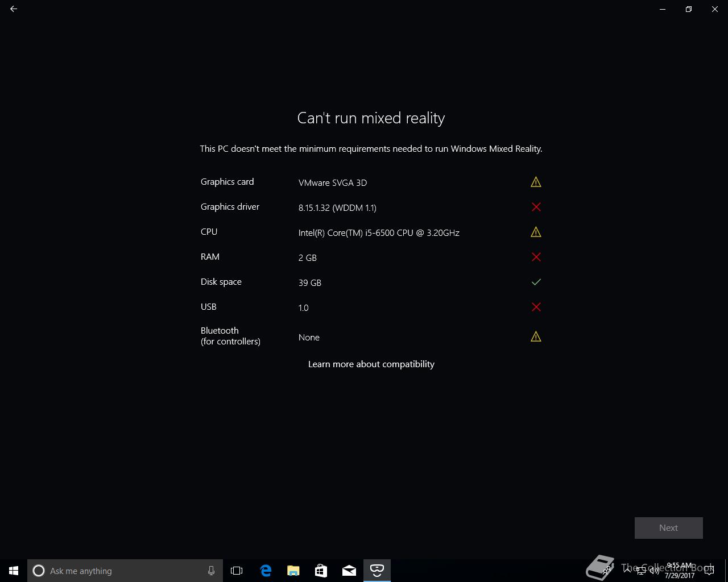Open Task View from the taskbar
Screen dimensions: 728x582
click(x=237, y=571)
